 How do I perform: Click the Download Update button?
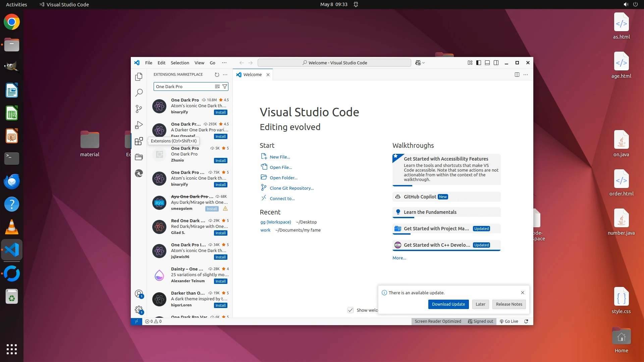(448, 304)
